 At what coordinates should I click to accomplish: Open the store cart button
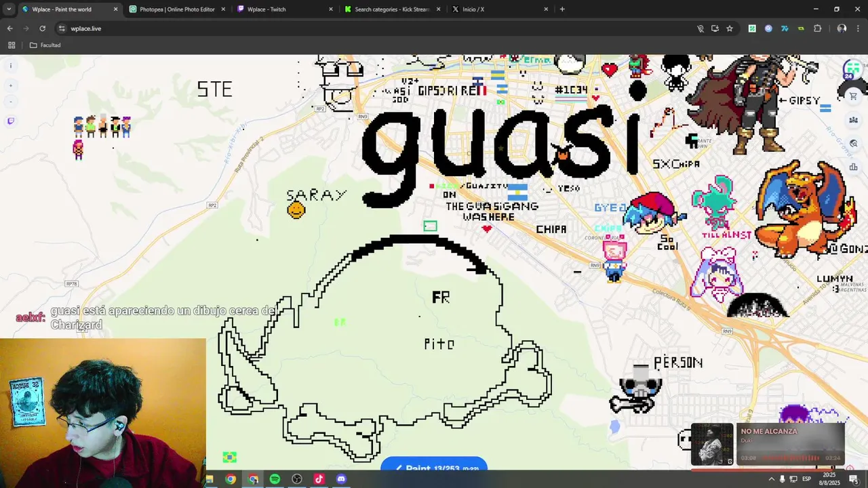(x=853, y=96)
